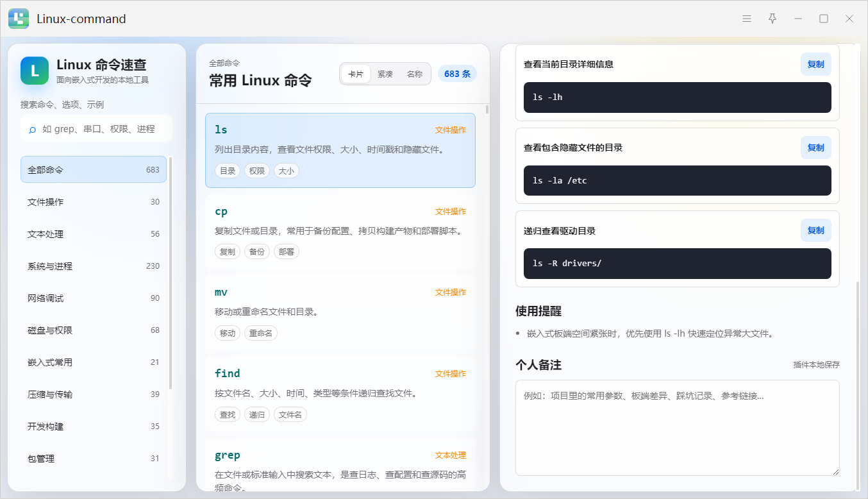Click the 文件操作 label on cp card
The height and width of the screenshot is (499, 868).
pyautogui.click(x=451, y=212)
